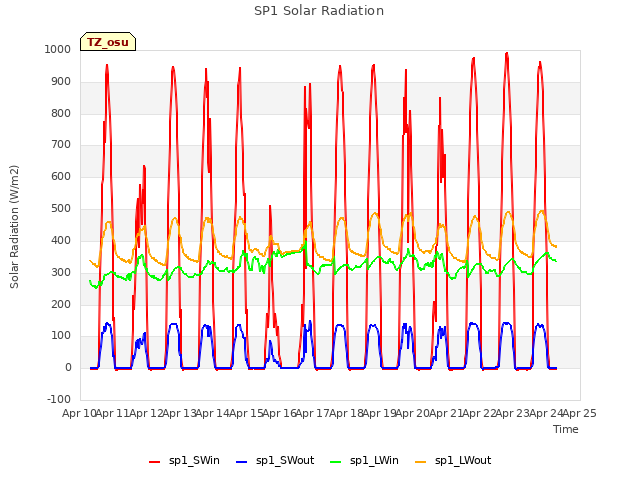Click the Apr 25 x-axis label
The width and height of the screenshot is (640, 480).
[580, 413]
